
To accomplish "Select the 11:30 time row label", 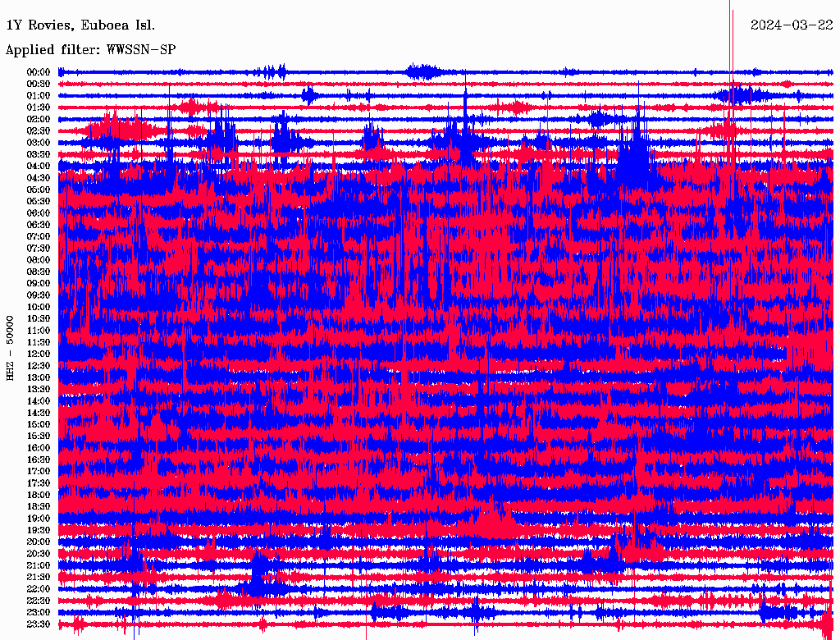I will coord(39,342).
